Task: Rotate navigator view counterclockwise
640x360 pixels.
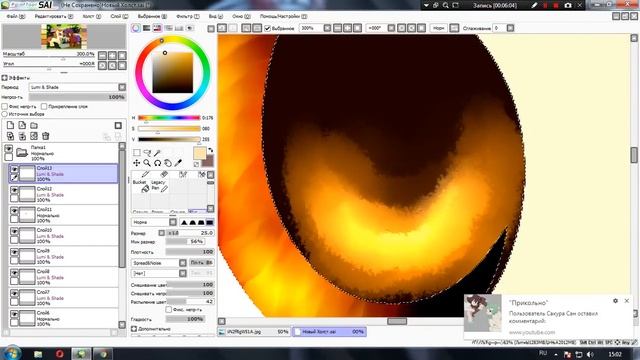Action: pos(102,65)
